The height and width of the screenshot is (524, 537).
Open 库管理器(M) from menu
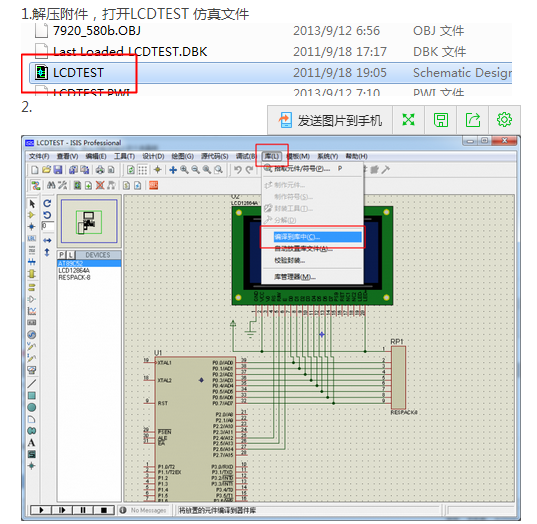point(295,277)
